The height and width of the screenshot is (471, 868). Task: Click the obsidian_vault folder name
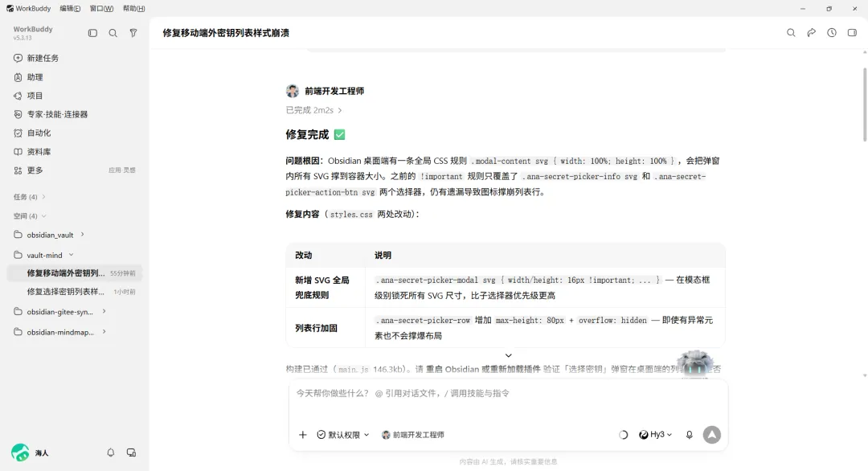pyautogui.click(x=51, y=235)
